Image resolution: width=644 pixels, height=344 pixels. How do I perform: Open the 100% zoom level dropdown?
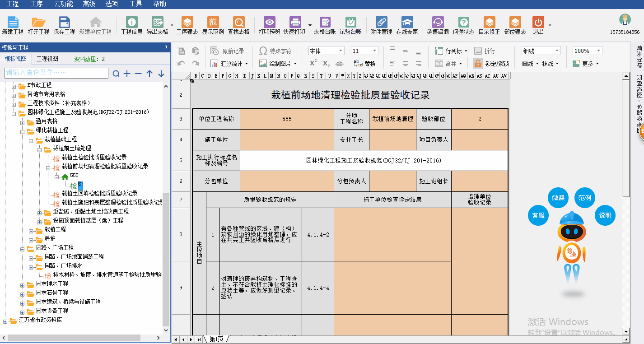[587, 51]
